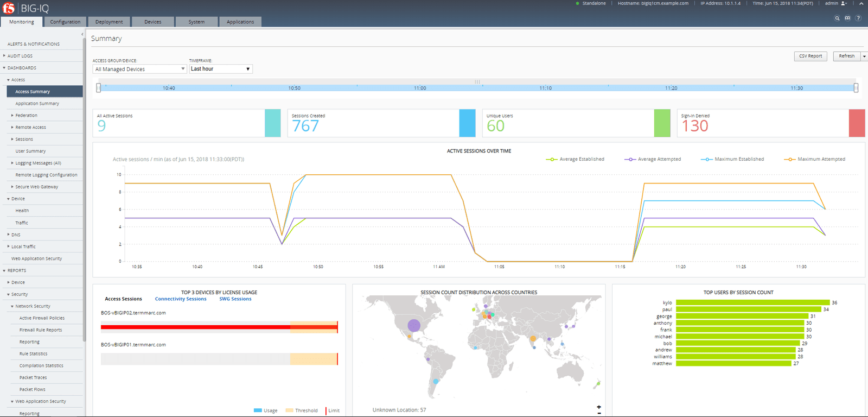Click the left handle of timeline slider
Viewport: 868px width, 417px height.
[98, 88]
